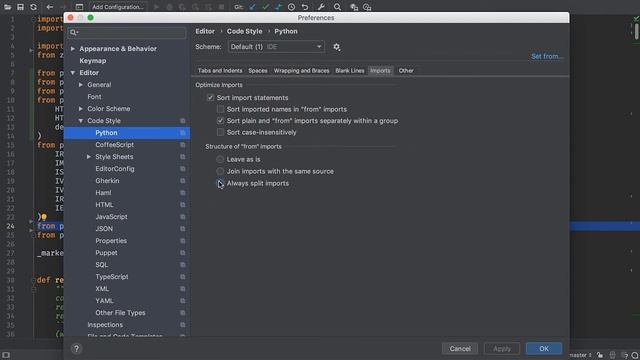Open the Blank Lines tab
The height and width of the screenshot is (360, 640).
pyautogui.click(x=350, y=71)
